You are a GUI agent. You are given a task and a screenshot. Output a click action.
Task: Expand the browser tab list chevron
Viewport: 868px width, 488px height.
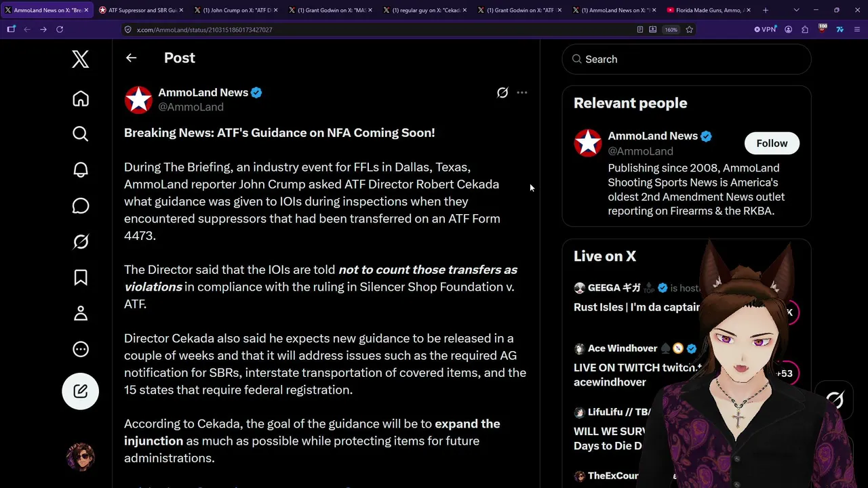click(x=796, y=10)
